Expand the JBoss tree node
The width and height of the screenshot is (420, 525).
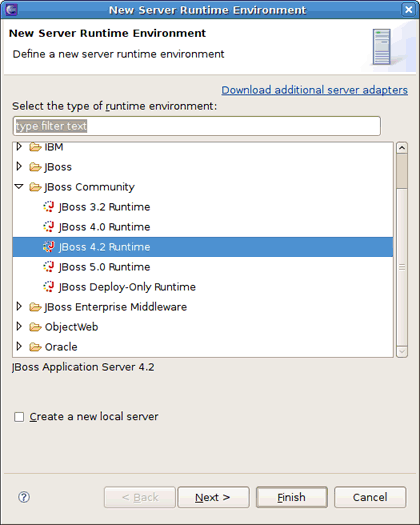click(19, 166)
